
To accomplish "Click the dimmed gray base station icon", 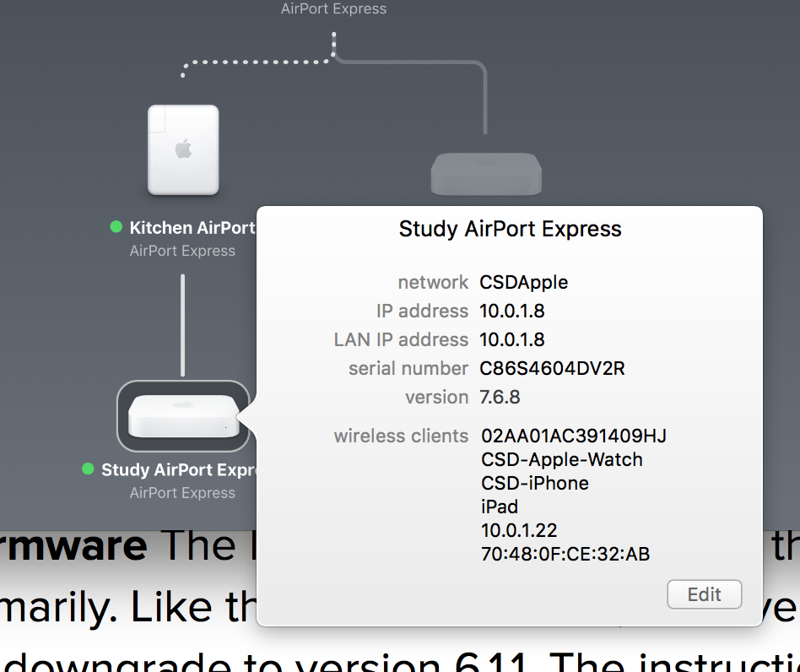I will click(486, 173).
